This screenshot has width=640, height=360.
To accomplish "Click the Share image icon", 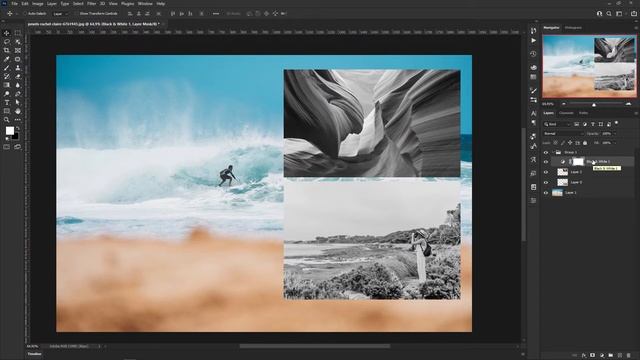I will point(634,13).
